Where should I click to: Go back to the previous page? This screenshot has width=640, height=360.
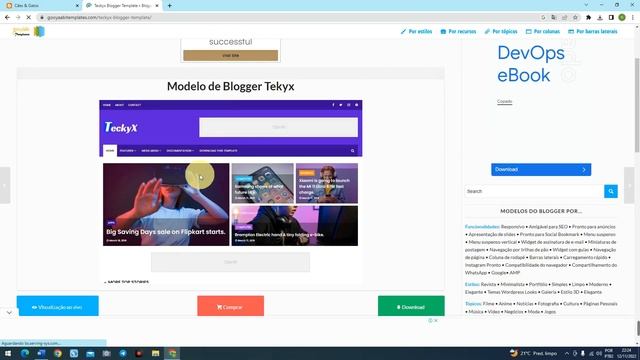(x=7, y=18)
